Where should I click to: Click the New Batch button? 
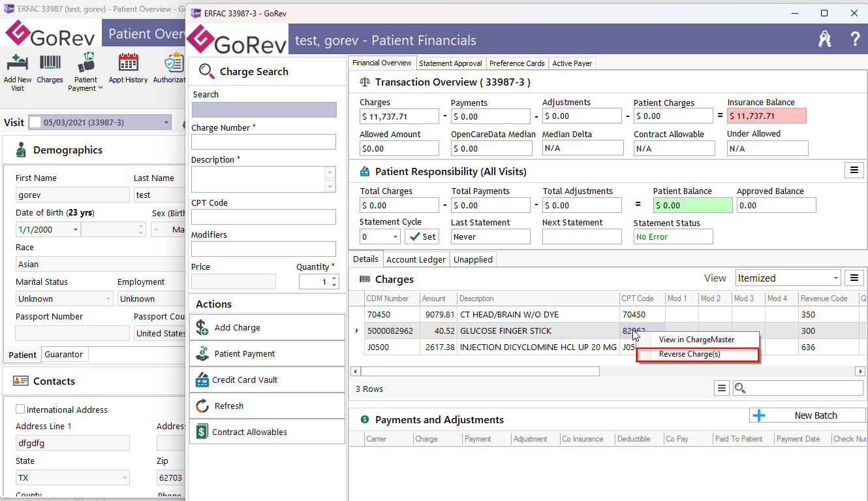click(807, 415)
